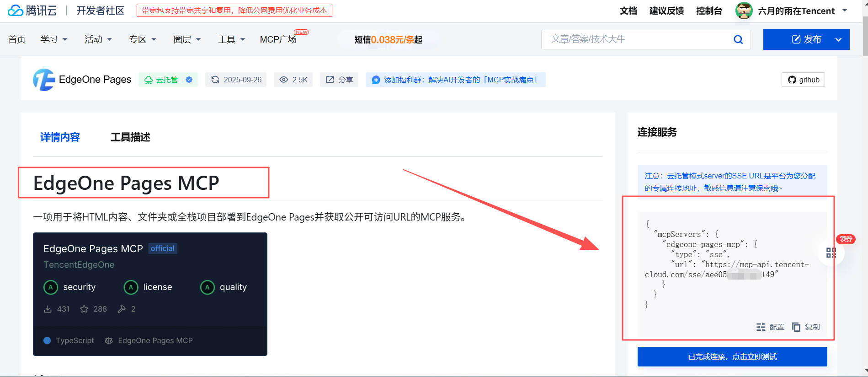Switch to the 详情内容 tab
The height and width of the screenshot is (377, 868).
click(x=60, y=137)
